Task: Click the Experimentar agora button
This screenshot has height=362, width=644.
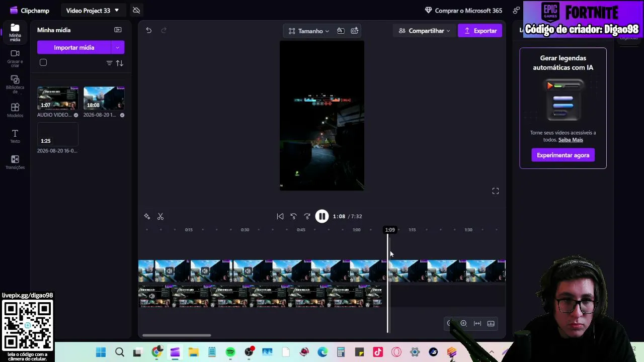Action: 563,155
